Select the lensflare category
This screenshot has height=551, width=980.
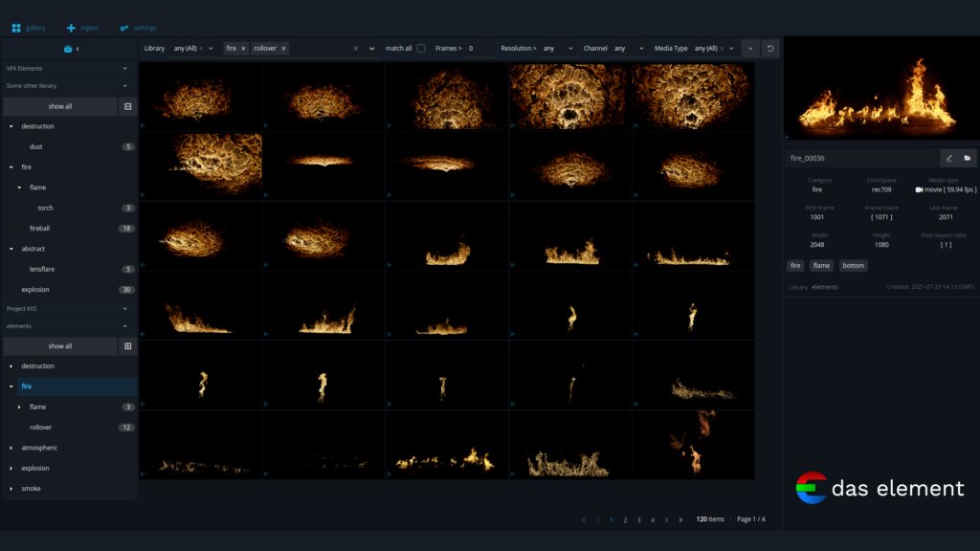(x=42, y=269)
